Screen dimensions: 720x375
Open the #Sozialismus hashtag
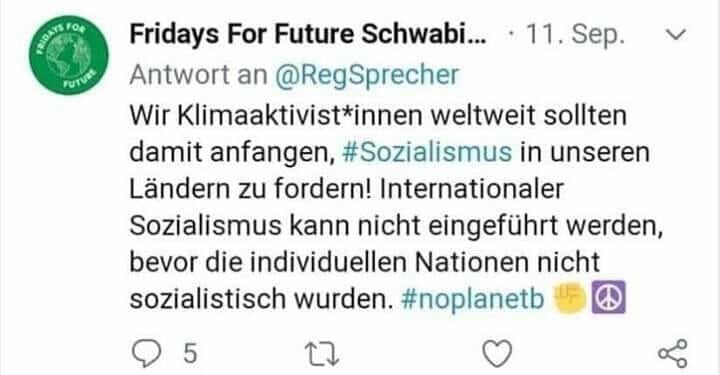427,152
